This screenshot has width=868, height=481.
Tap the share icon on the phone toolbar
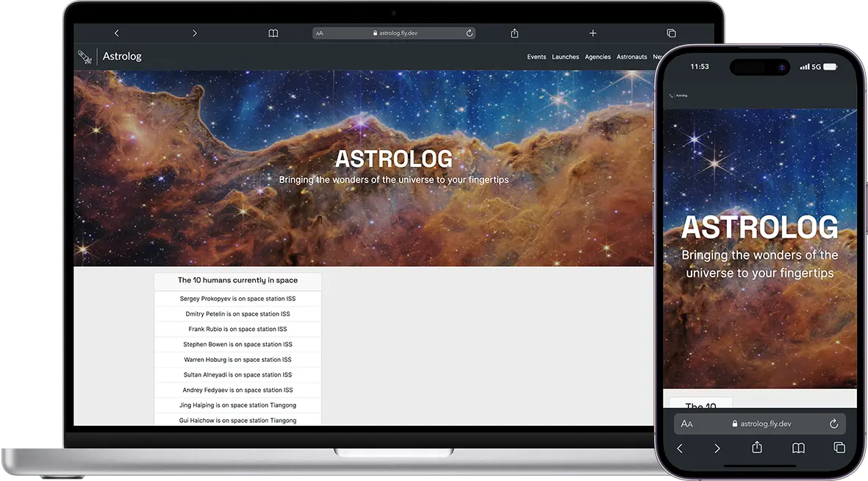pos(756,448)
